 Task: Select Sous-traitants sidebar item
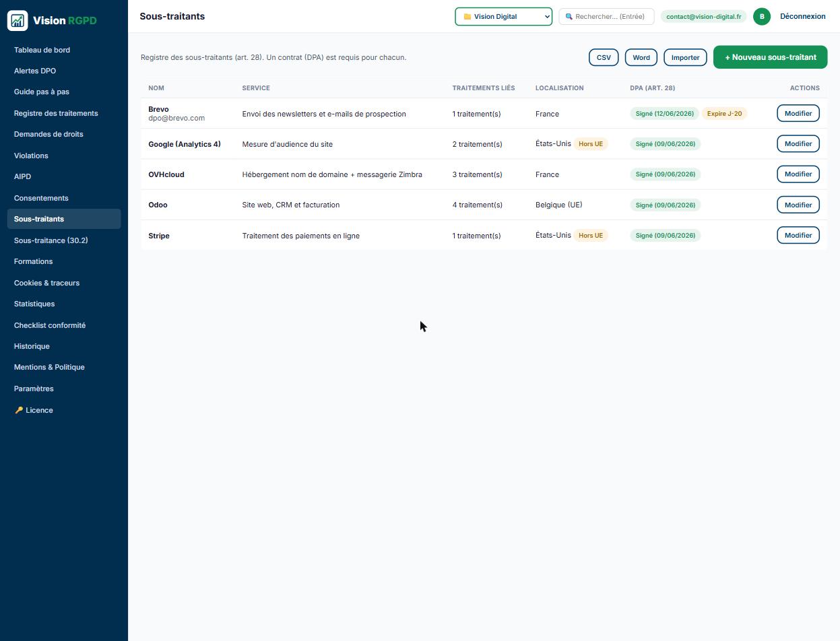[64, 219]
